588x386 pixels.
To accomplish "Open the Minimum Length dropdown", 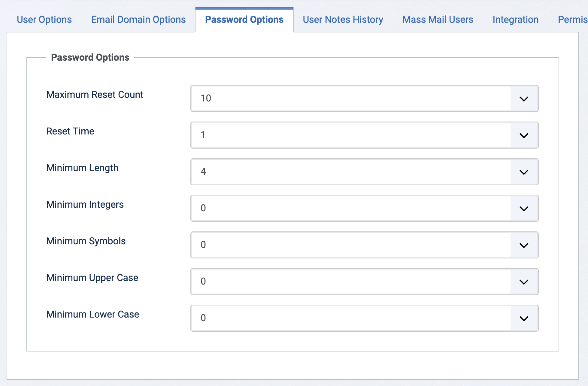I will tap(364, 172).
